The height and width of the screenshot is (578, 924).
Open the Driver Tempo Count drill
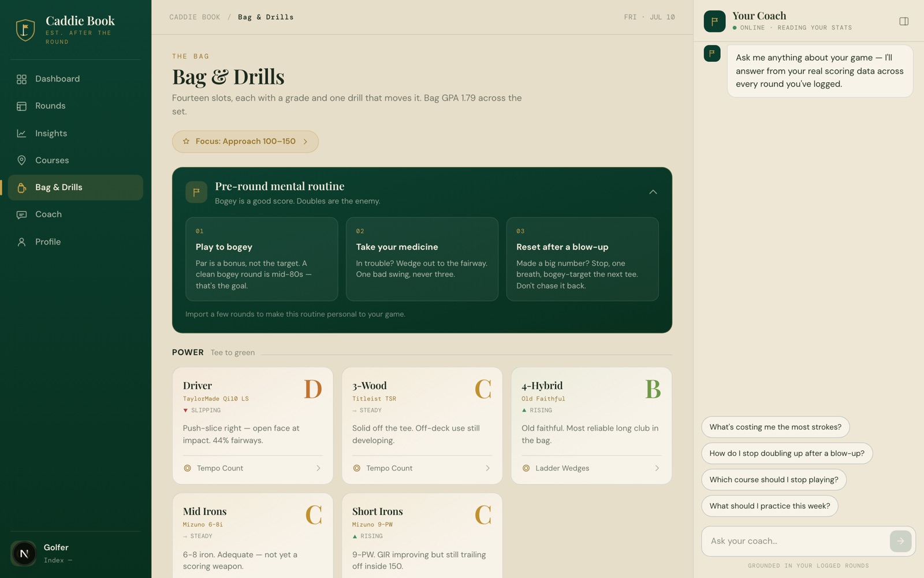point(252,468)
